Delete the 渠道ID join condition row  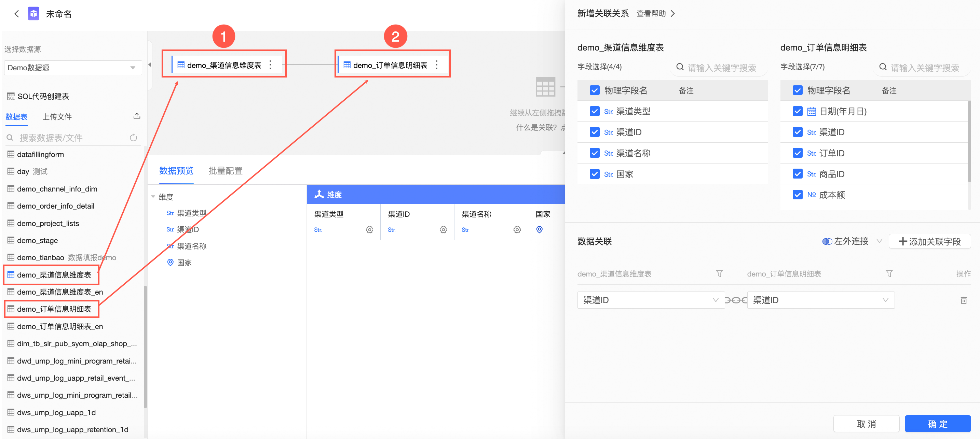[x=964, y=300]
